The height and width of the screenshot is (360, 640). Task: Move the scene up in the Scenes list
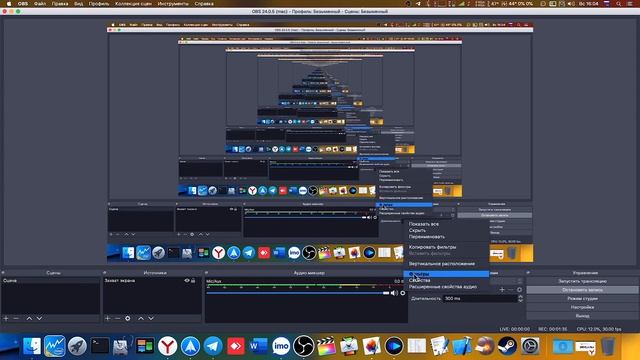29,318
